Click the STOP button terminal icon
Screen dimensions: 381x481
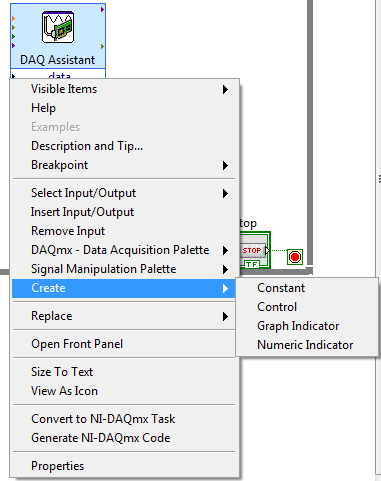pyautogui.click(x=253, y=250)
